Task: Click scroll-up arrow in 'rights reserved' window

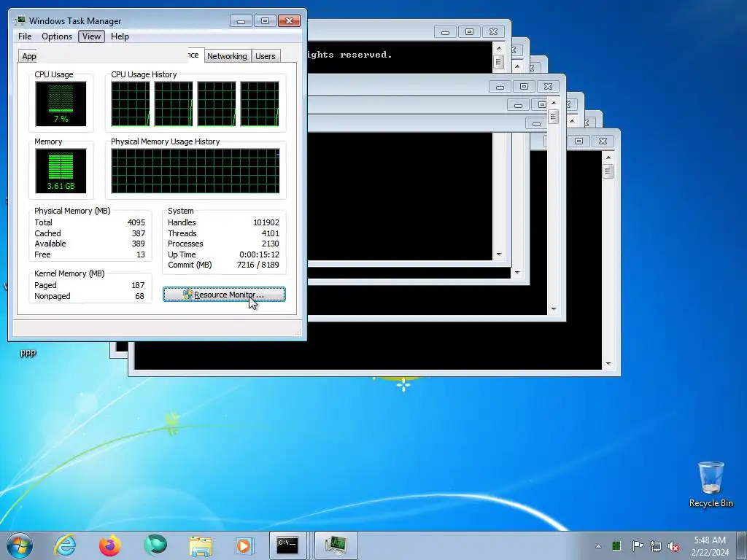Action: pyautogui.click(x=499, y=48)
